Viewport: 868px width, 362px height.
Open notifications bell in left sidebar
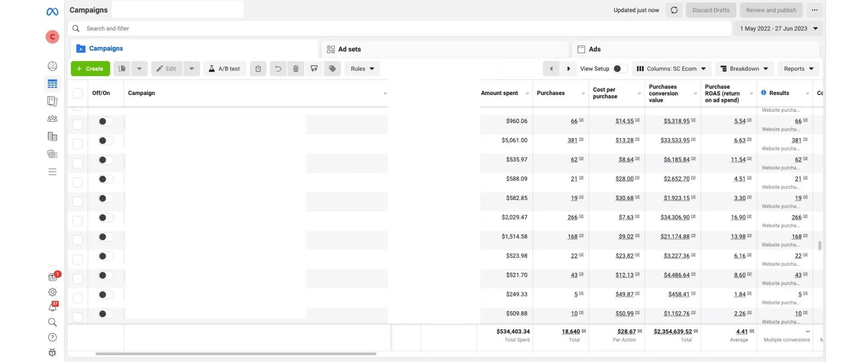(52, 307)
